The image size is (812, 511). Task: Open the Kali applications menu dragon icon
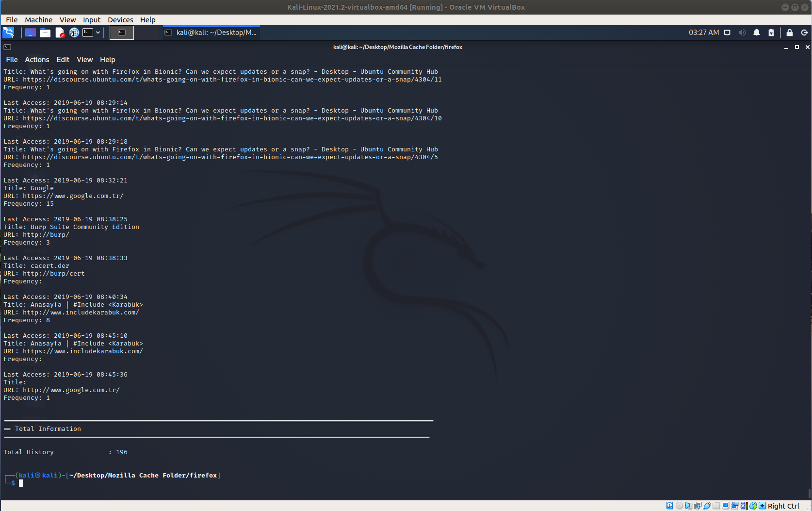[x=8, y=33]
